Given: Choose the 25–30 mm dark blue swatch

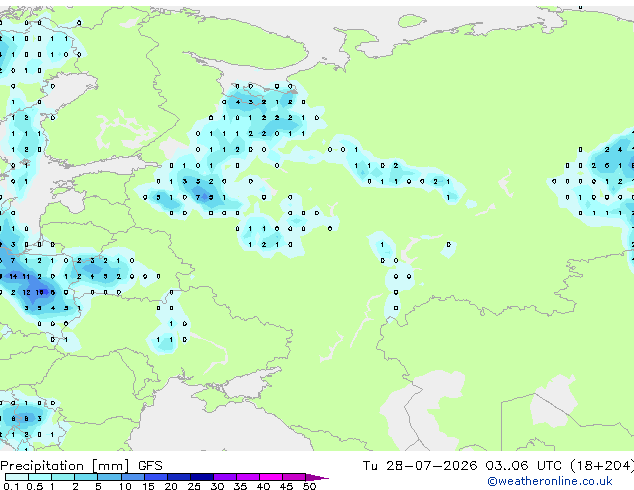Looking at the screenshot, I should [x=201, y=477].
